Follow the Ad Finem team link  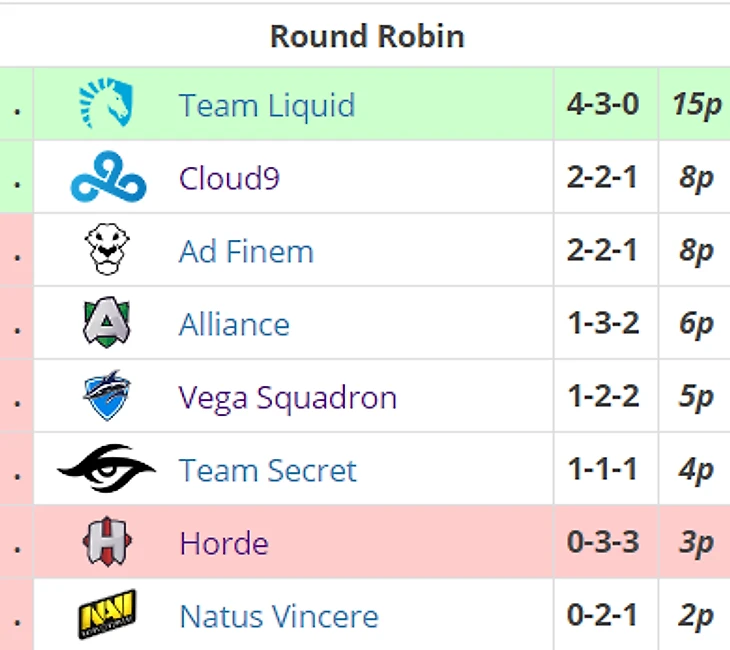click(x=246, y=251)
